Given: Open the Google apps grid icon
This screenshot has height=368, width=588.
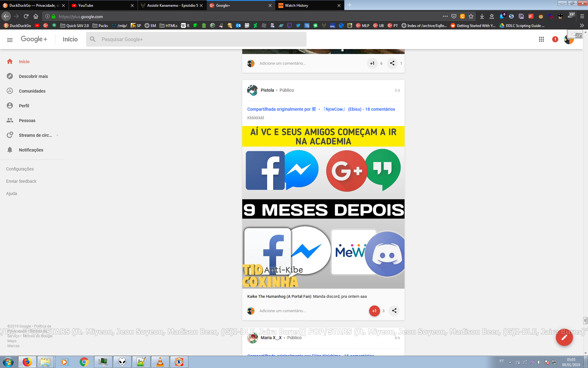Looking at the screenshot, I should point(541,39).
